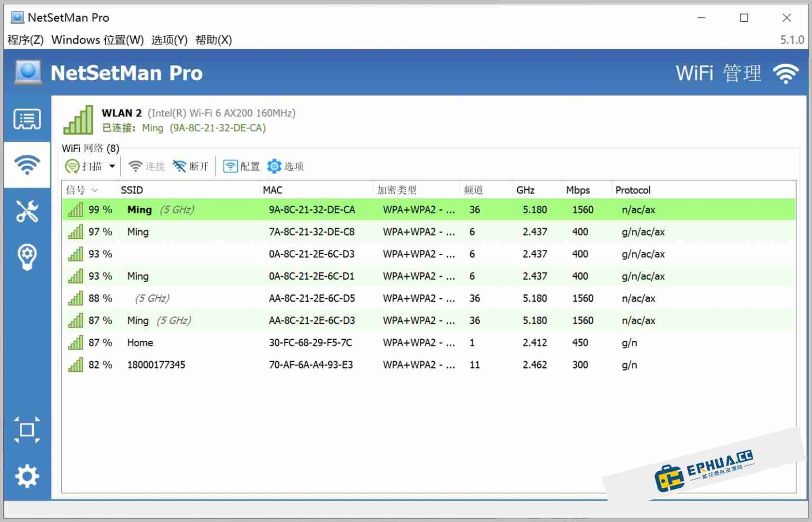Sort by the 频道 column header

485,190
